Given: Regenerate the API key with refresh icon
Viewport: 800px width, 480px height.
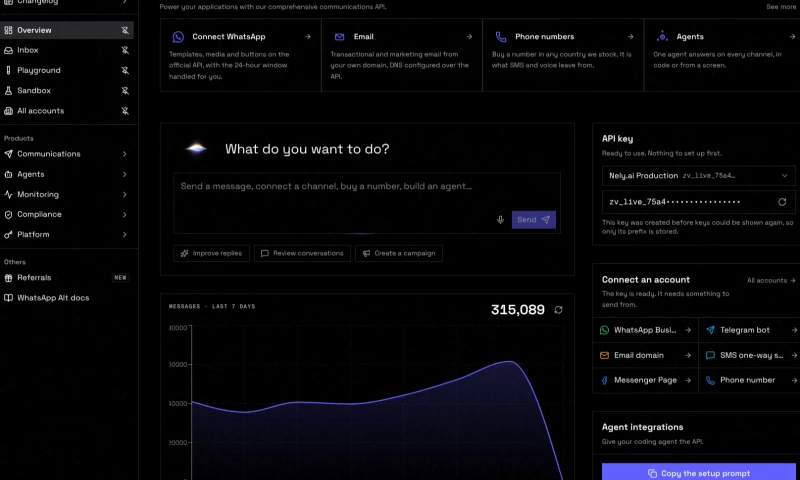Looking at the screenshot, I should (x=782, y=202).
